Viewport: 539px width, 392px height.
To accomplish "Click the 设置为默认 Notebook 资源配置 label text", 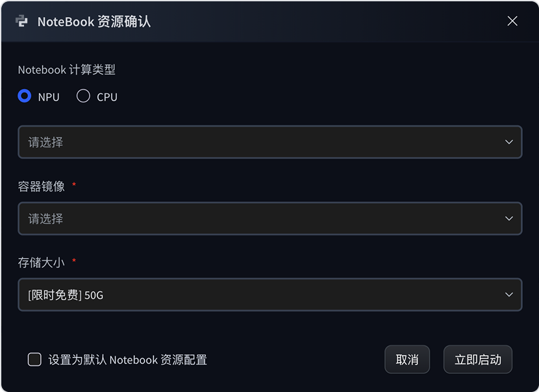I will click(128, 360).
